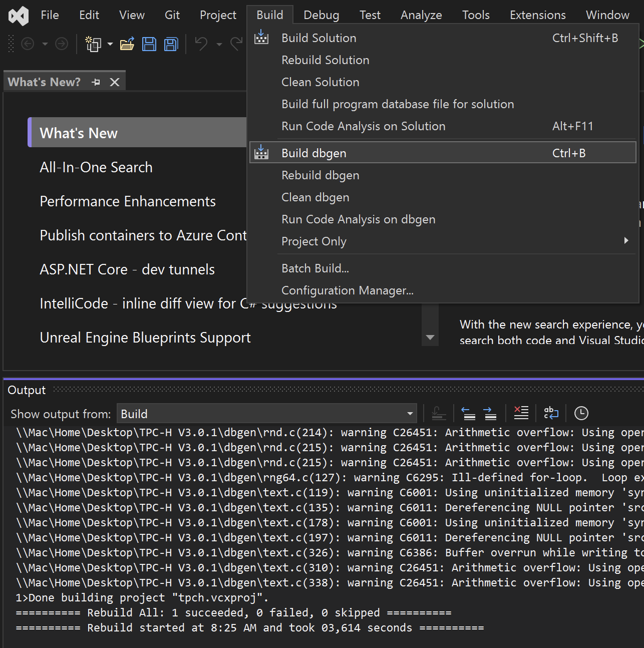Select Performance Enhancements in What's New list
This screenshot has height=648, width=644.
point(128,201)
